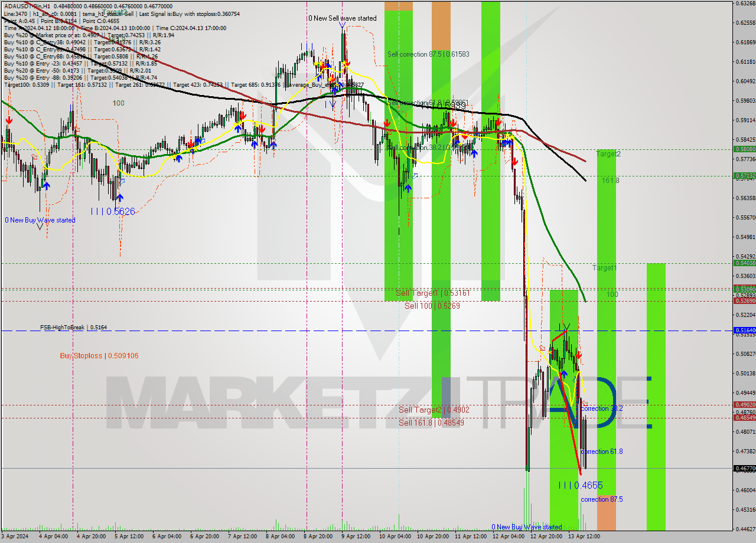The height and width of the screenshot is (543, 756).
Task: Click the '12 Apr 04:00' time axis label
Action: click(x=507, y=537)
